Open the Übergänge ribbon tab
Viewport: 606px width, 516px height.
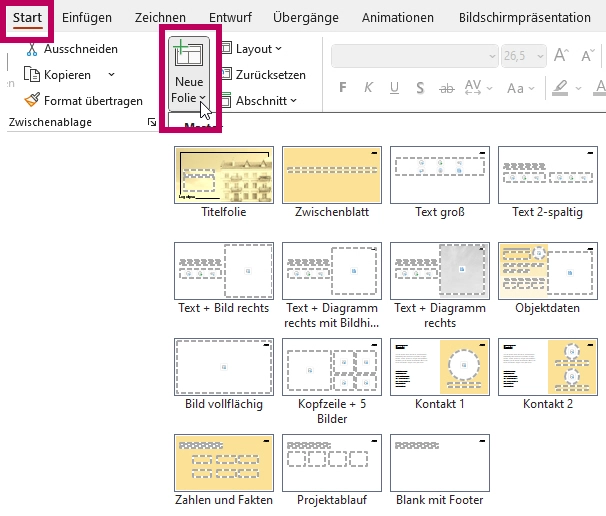tap(304, 18)
